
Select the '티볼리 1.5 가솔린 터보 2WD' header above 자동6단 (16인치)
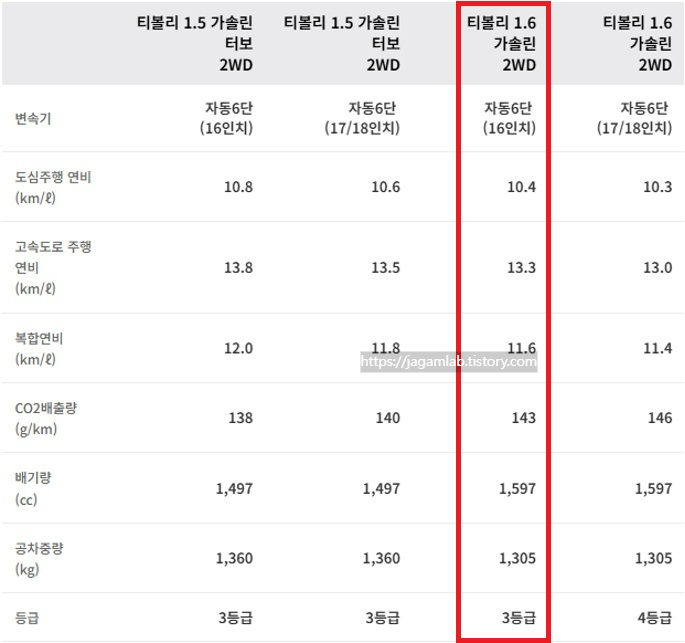(x=195, y=43)
